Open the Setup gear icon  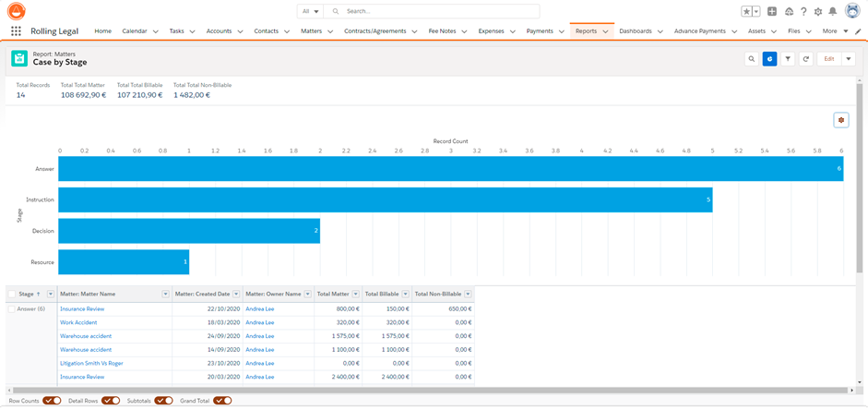[x=818, y=11]
